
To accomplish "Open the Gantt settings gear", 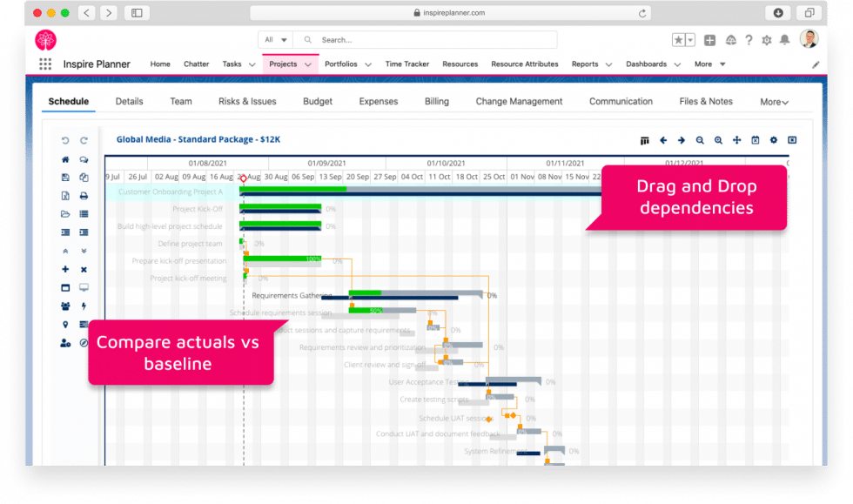I will [x=774, y=140].
